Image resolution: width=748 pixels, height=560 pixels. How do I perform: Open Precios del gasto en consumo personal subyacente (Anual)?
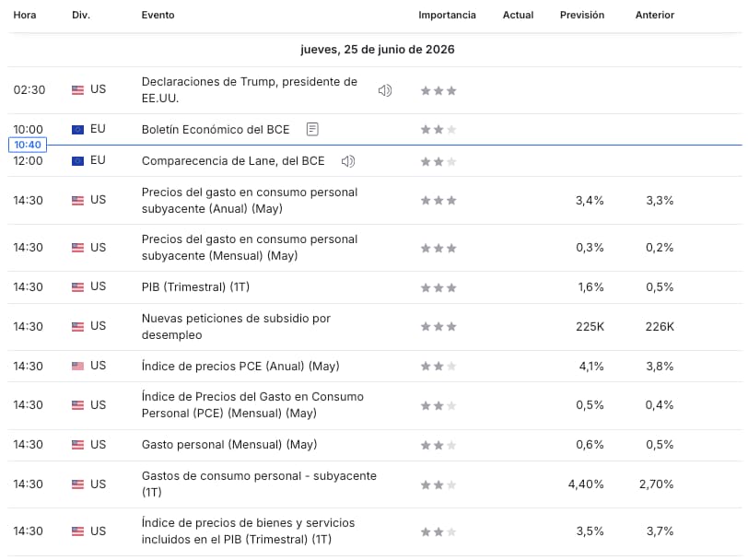(x=250, y=201)
